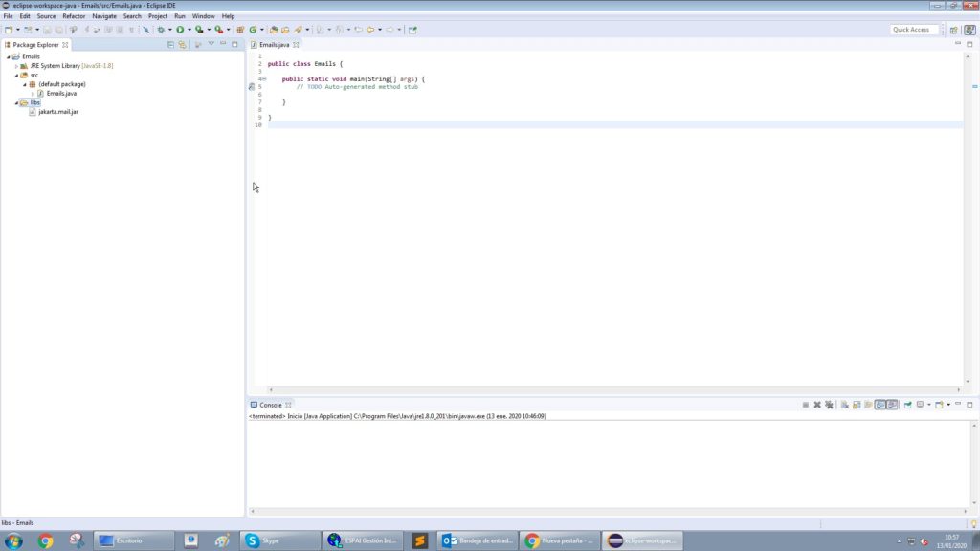980x551 pixels.
Task: Collapse all in Package Explorer
Action: (x=170, y=44)
